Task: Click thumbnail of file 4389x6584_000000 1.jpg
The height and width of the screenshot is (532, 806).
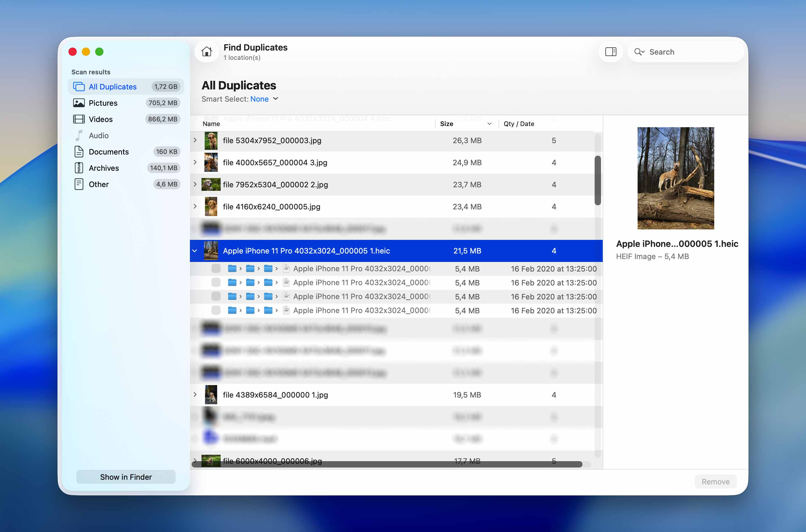Action: click(x=211, y=395)
